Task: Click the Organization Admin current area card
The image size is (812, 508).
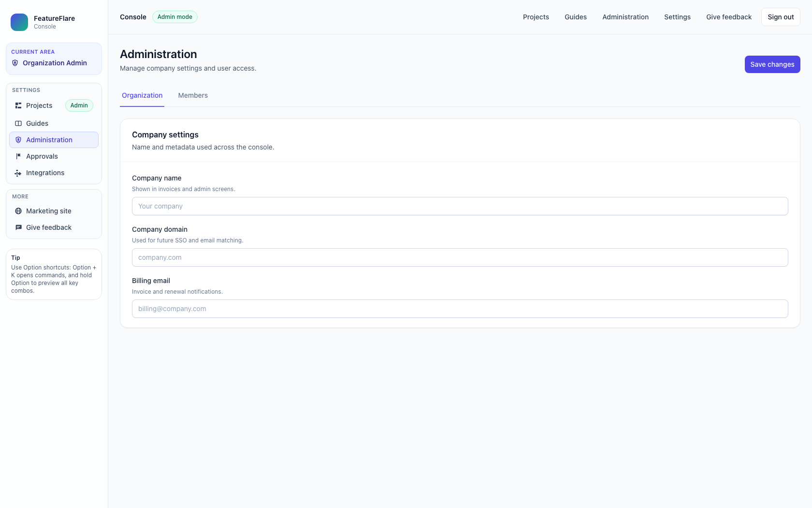Action: click(x=54, y=59)
